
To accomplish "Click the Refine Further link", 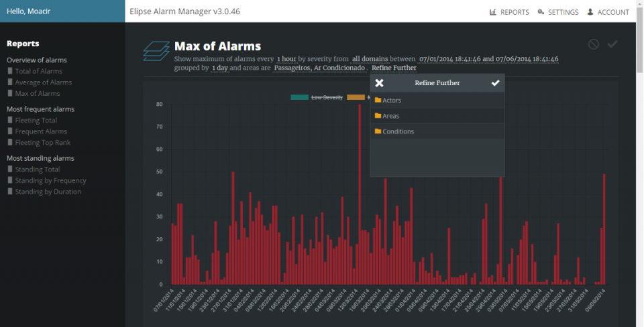I will [394, 68].
